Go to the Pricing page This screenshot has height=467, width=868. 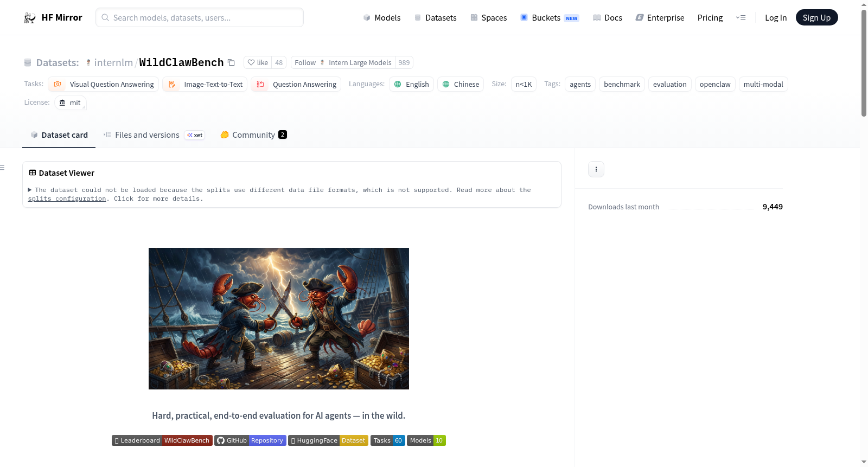tap(710, 17)
